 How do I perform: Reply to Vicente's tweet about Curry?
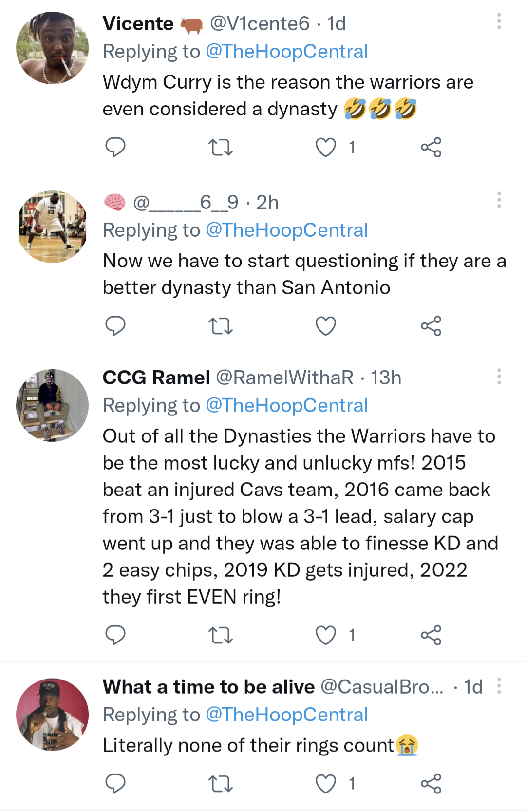115,147
